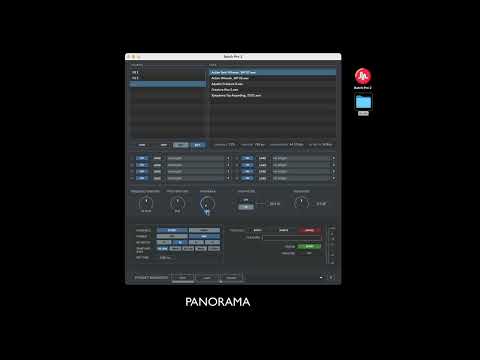The image size is (480, 360).
Task: Toggle the ON switch of second right plugin slot
Action: [x=247, y=165]
